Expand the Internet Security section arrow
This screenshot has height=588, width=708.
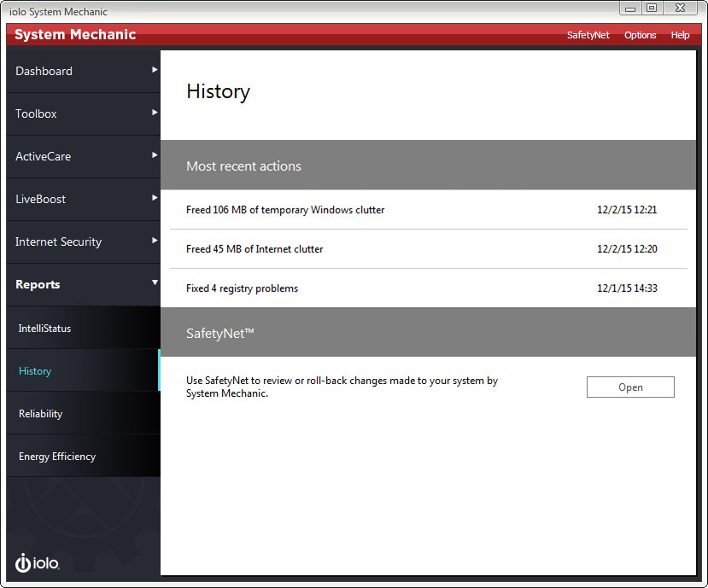click(x=155, y=241)
